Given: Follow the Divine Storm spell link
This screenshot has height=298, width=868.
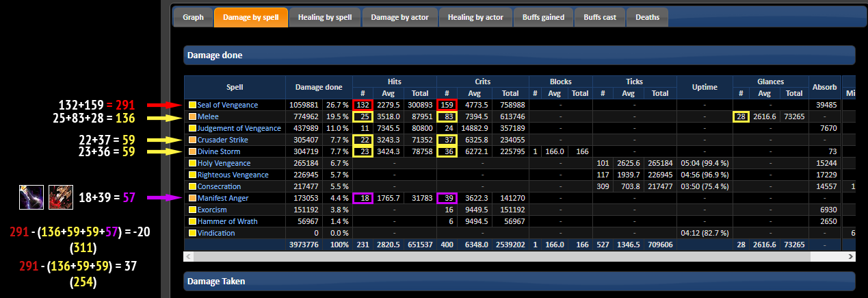Looking at the screenshot, I should 220,151.
